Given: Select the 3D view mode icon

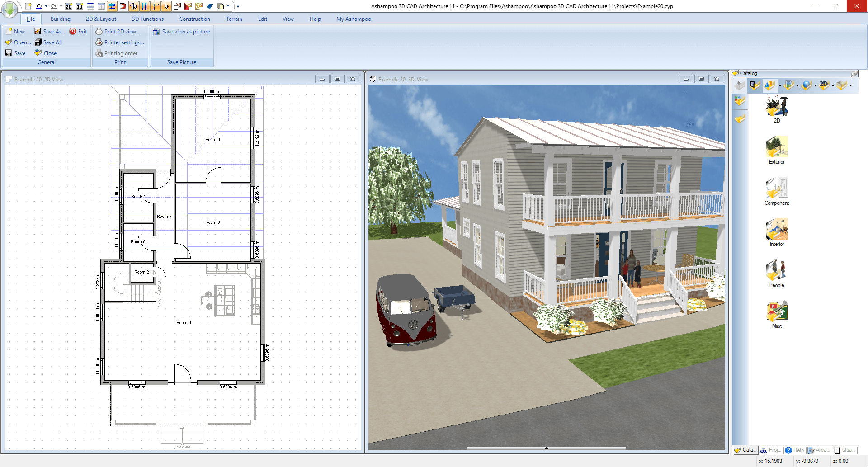Looking at the screenshot, I should pos(80,6).
